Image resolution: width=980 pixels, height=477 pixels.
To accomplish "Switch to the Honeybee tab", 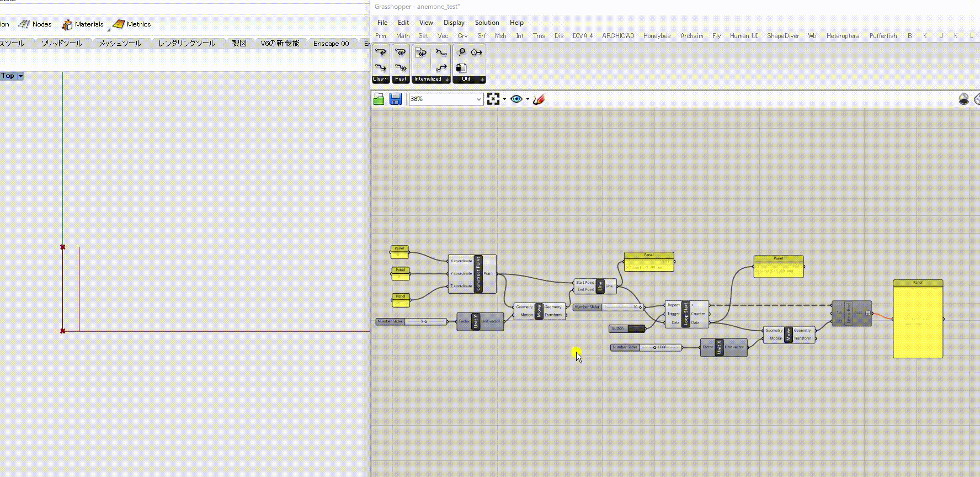I will pyautogui.click(x=657, y=36).
